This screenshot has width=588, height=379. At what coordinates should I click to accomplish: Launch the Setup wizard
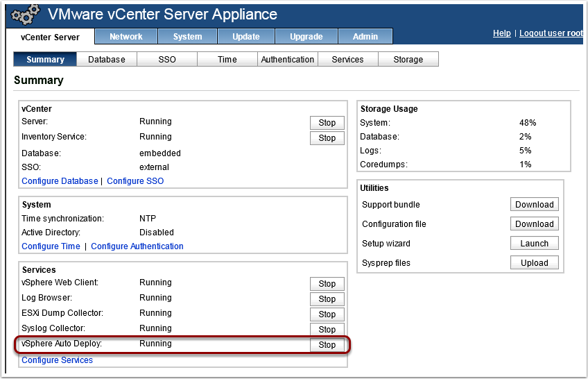pos(535,244)
